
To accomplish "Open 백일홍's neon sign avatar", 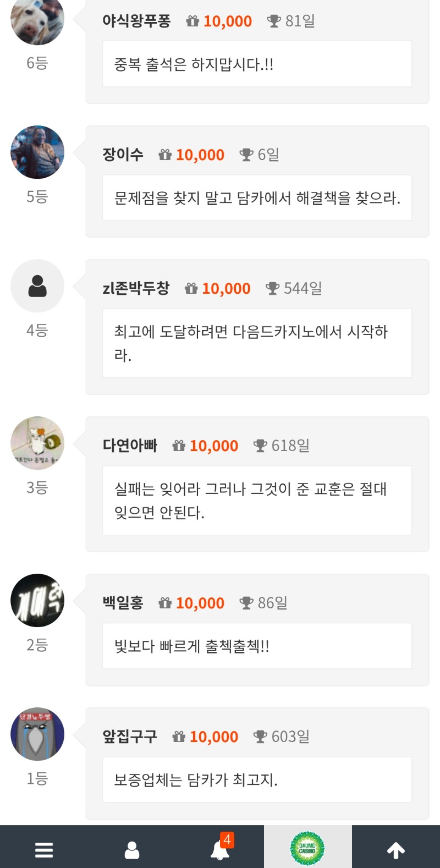I will tap(37, 601).
